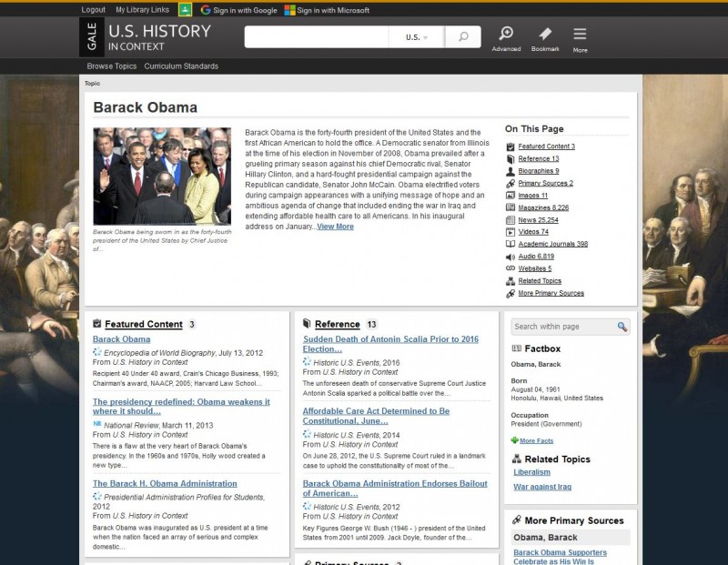Open Obama Administration Endorses Bailout article

tap(395, 489)
